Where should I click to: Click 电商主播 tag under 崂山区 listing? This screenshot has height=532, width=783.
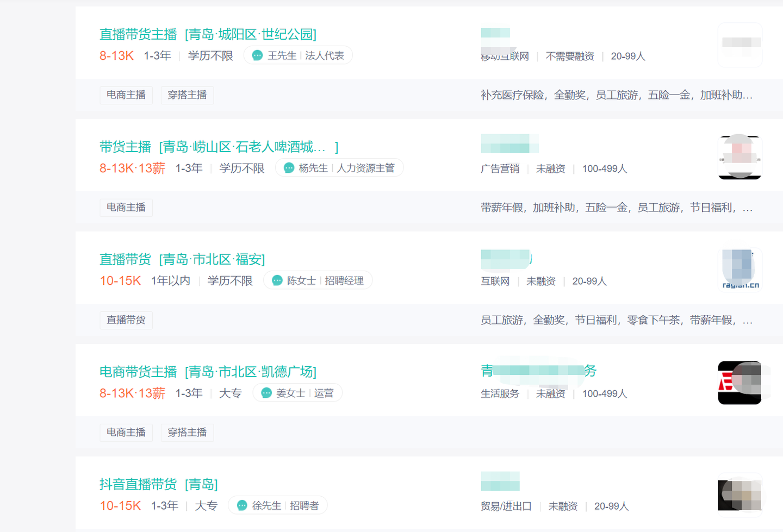click(126, 208)
